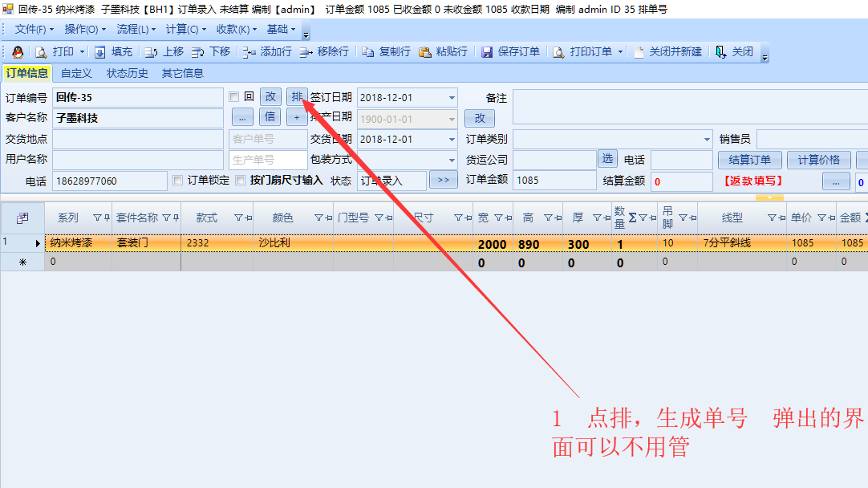Image resolution: width=868 pixels, height=488 pixels.
Task: Toggle the 回 checkbox
Action: 234,97
